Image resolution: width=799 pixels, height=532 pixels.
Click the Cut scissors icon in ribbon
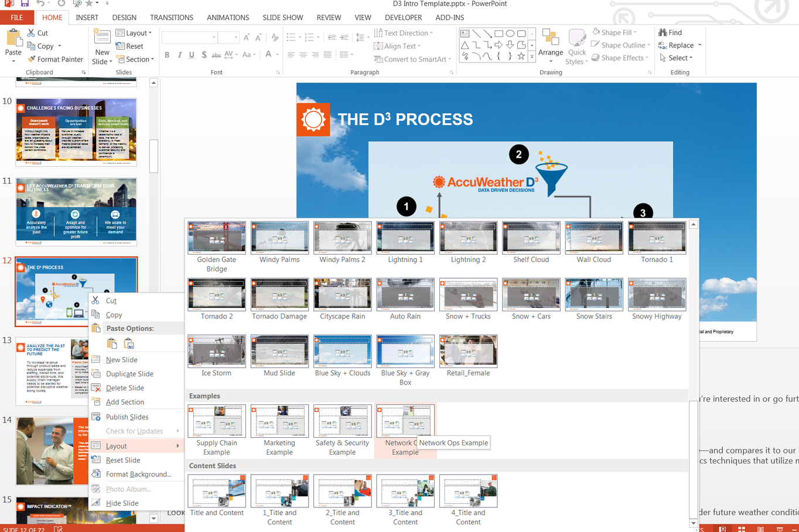click(x=31, y=33)
